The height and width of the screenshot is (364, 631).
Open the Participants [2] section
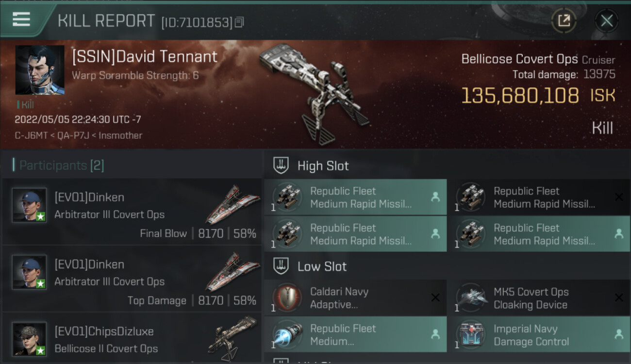coord(58,165)
